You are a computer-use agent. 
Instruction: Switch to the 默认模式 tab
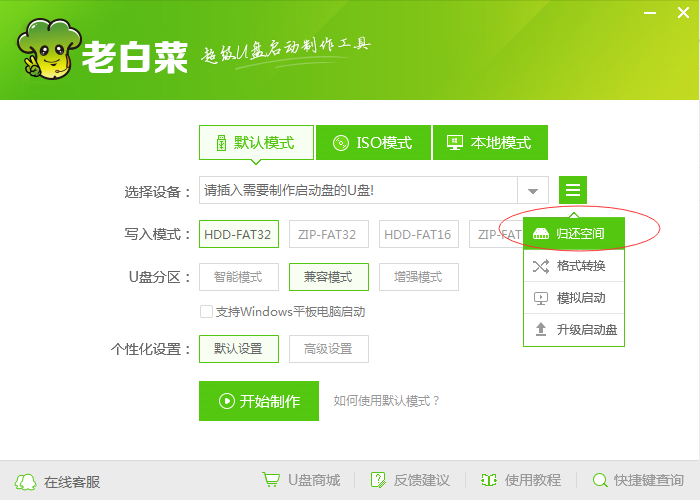(x=256, y=143)
